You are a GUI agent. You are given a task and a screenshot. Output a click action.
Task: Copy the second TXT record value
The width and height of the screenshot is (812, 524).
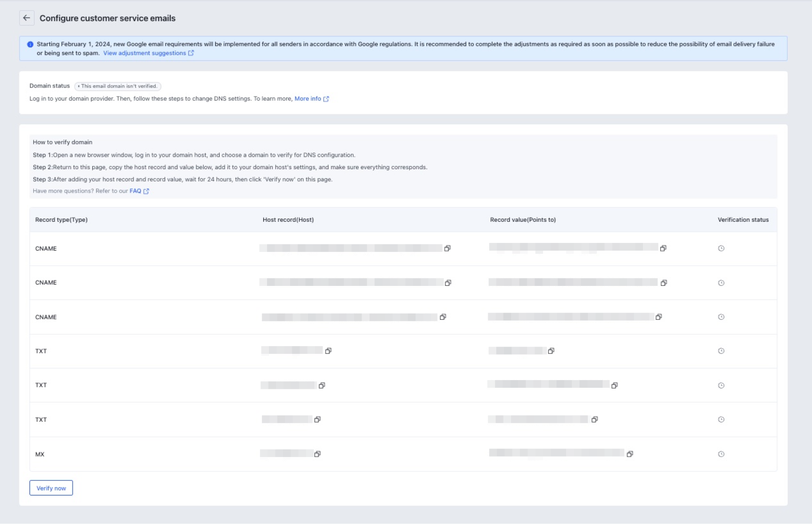coord(614,385)
